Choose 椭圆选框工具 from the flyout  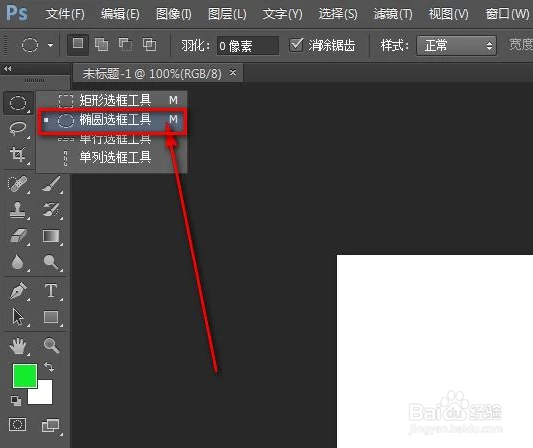click(x=111, y=120)
